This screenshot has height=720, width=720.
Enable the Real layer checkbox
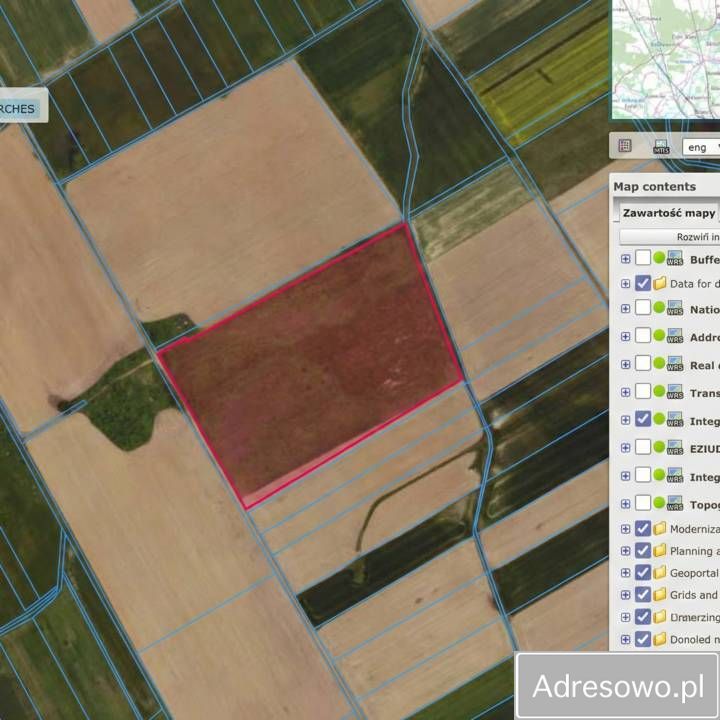coord(643,364)
